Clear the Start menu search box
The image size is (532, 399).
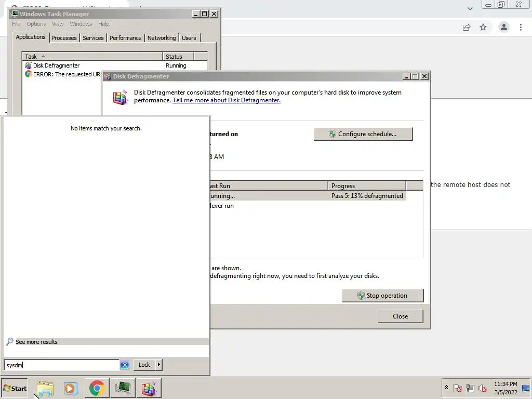click(125, 365)
